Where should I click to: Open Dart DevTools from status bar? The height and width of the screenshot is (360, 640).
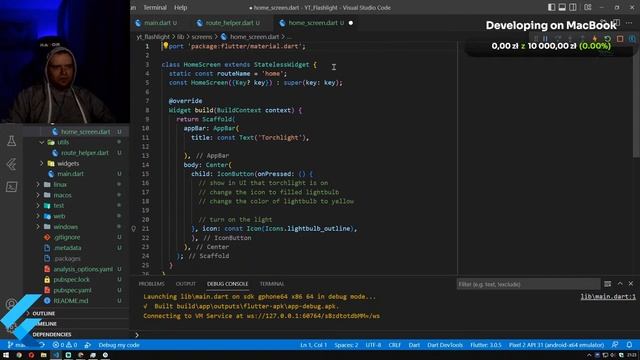pos(445,345)
